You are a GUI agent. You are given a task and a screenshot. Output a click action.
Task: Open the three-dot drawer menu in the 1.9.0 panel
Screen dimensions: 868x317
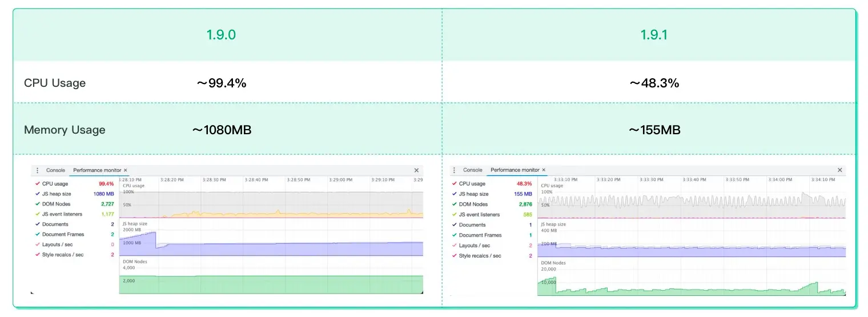coord(38,170)
